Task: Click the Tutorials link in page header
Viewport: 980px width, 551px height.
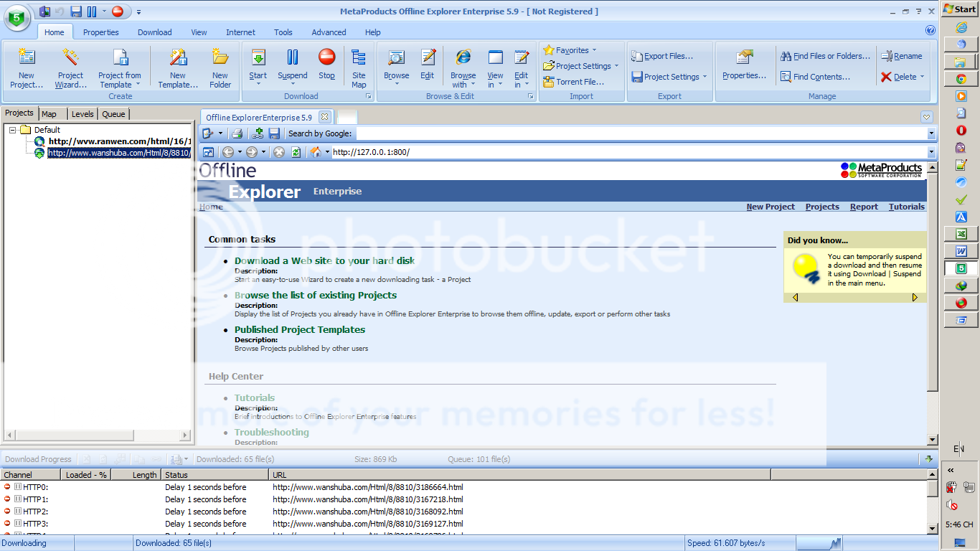Action: point(906,207)
